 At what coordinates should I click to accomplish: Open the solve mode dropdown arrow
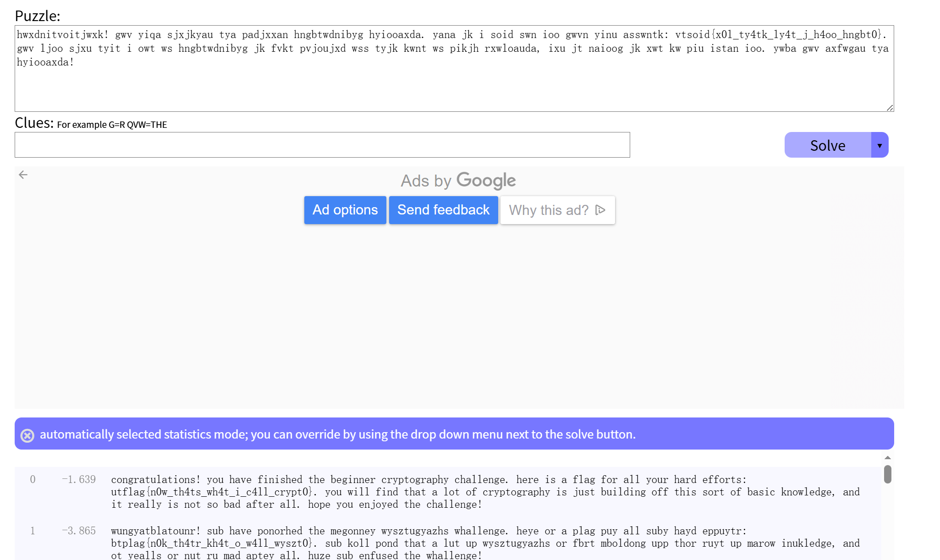(880, 145)
